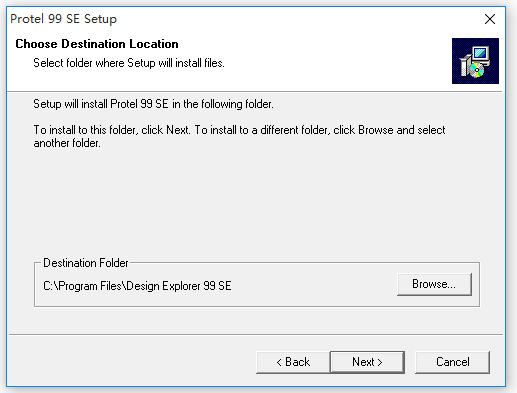Click the C:\Program Files\Design Explorer 99 SE path
517x393 pixels.
(x=137, y=286)
